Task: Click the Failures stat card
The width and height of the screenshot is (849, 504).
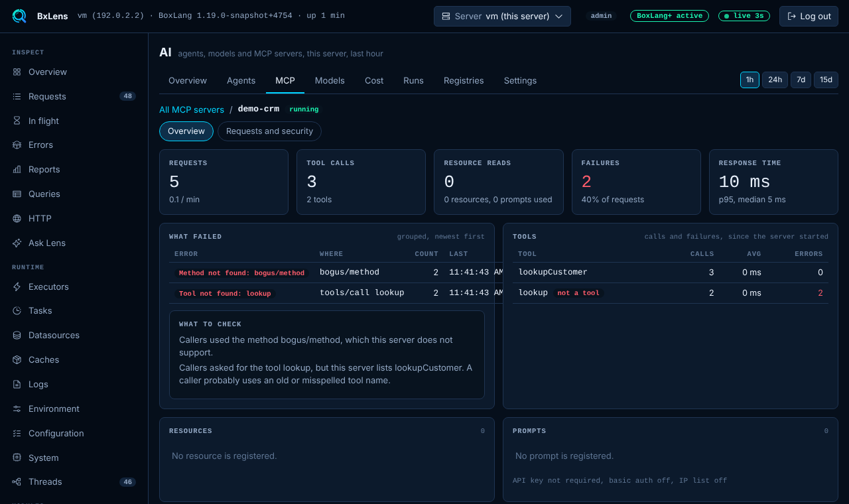Action: tap(636, 182)
